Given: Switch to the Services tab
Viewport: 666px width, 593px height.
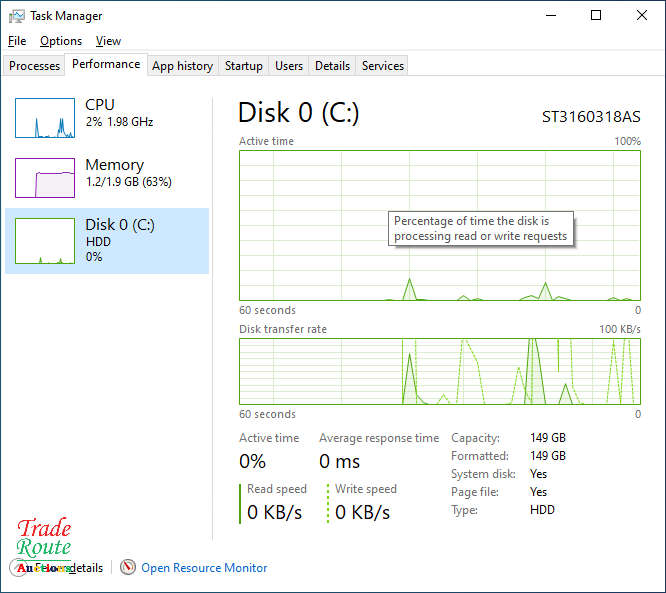Looking at the screenshot, I should pyautogui.click(x=383, y=66).
